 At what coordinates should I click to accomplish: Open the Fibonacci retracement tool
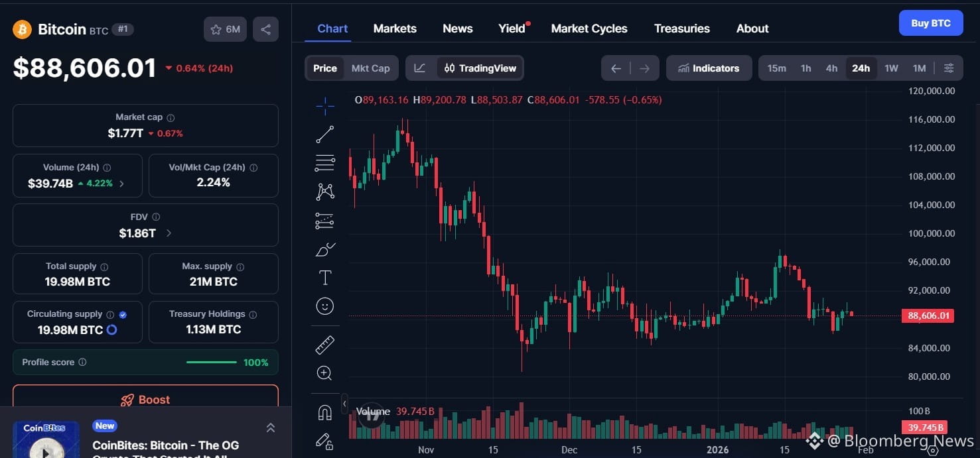click(x=324, y=162)
